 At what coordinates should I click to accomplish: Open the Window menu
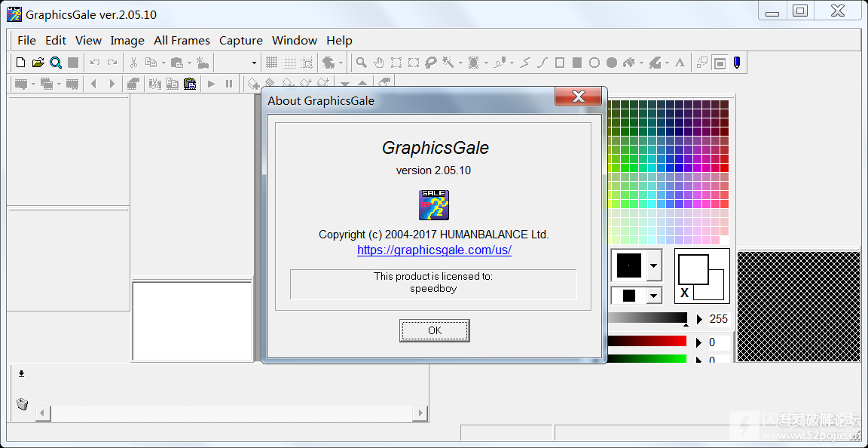click(295, 41)
